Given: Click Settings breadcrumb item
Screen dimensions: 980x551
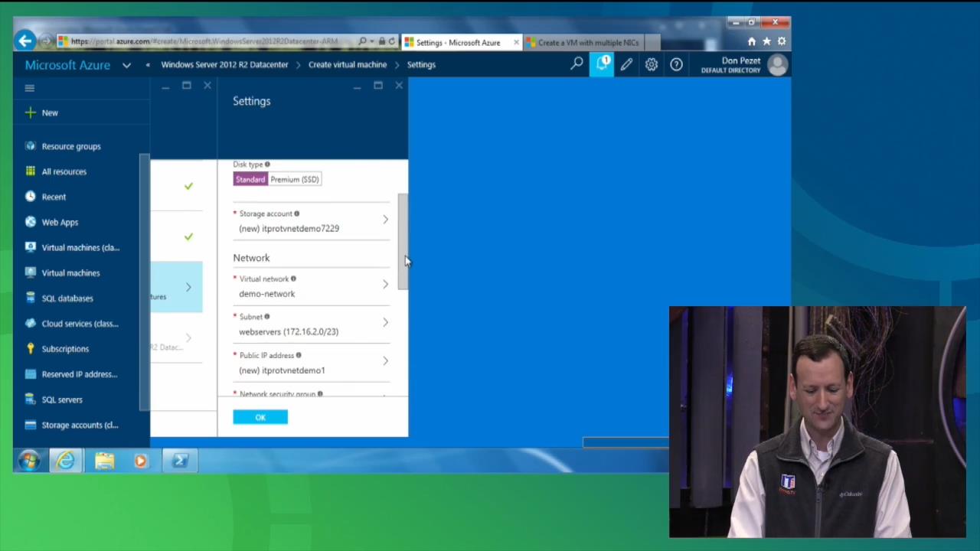Looking at the screenshot, I should [x=421, y=64].
